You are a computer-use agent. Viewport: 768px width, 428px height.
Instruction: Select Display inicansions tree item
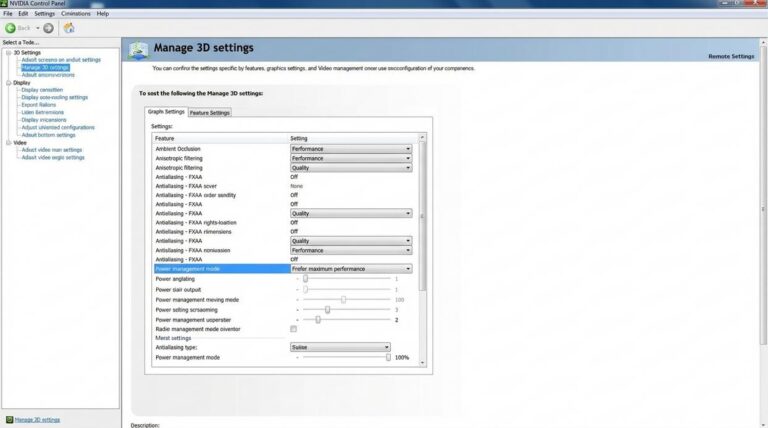coord(44,120)
